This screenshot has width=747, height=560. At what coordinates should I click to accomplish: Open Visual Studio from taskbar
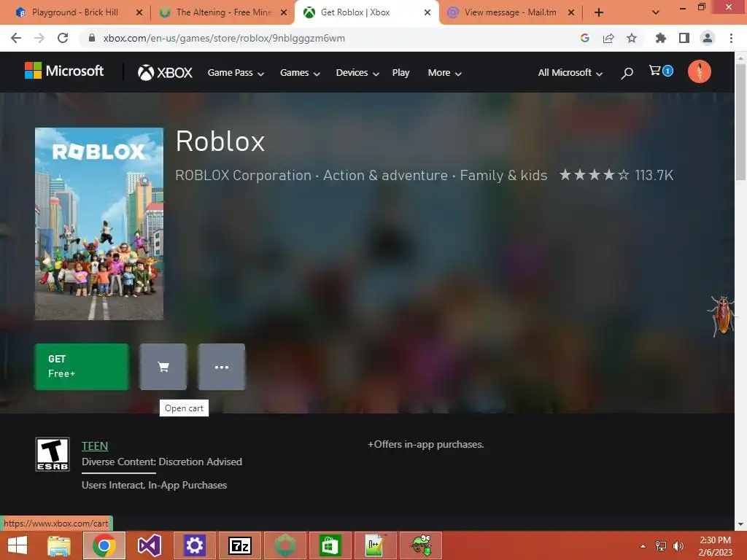pyautogui.click(x=149, y=545)
